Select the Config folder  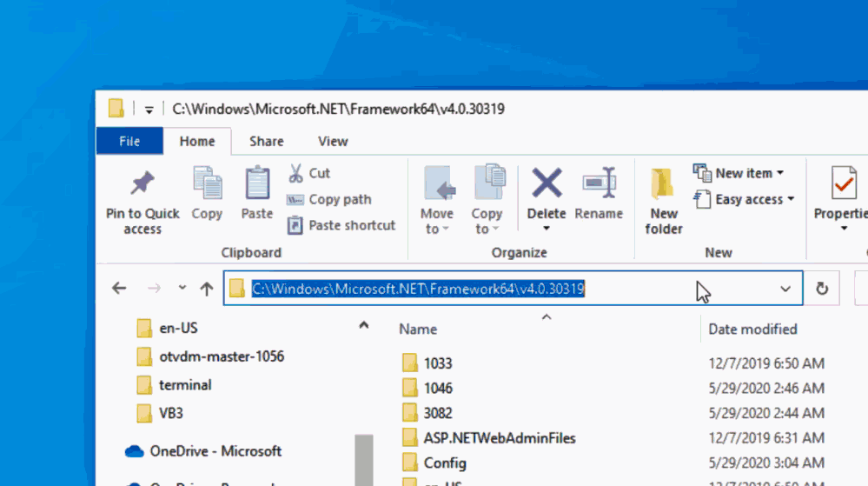click(x=434, y=463)
